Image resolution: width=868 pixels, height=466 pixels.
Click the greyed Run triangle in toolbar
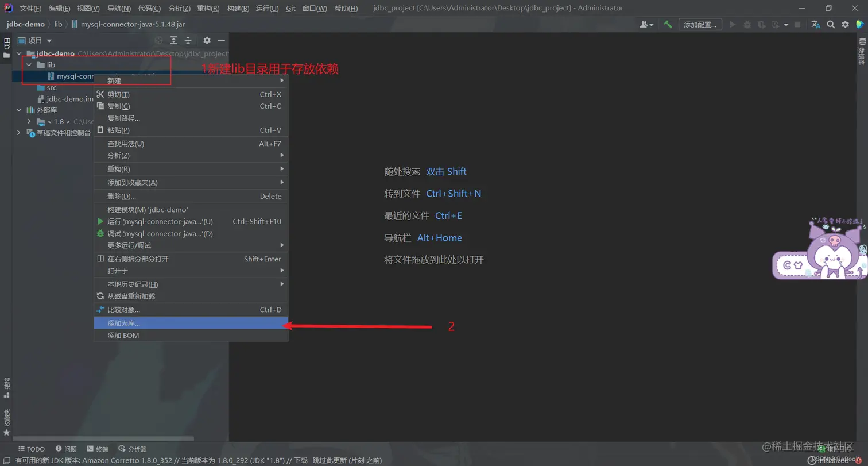coord(733,25)
